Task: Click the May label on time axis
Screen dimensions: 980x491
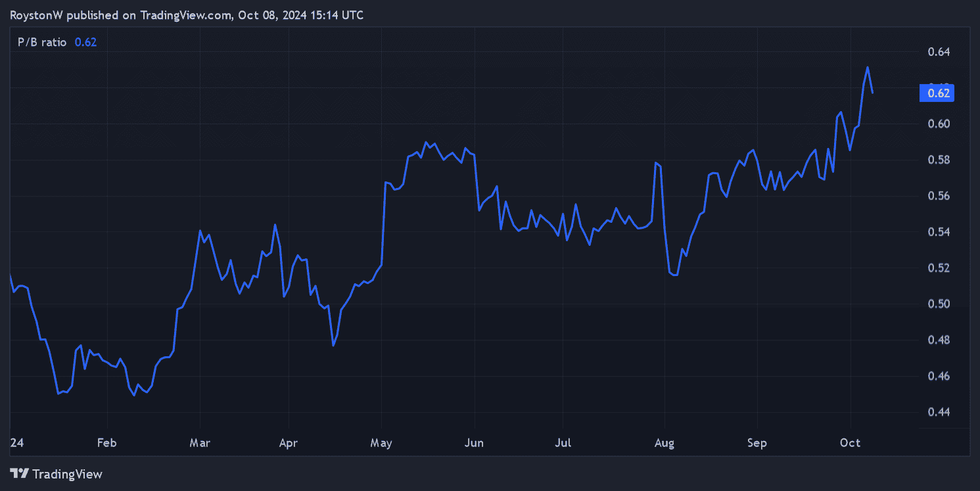Action: pyautogui.click(x=381, y=443)
